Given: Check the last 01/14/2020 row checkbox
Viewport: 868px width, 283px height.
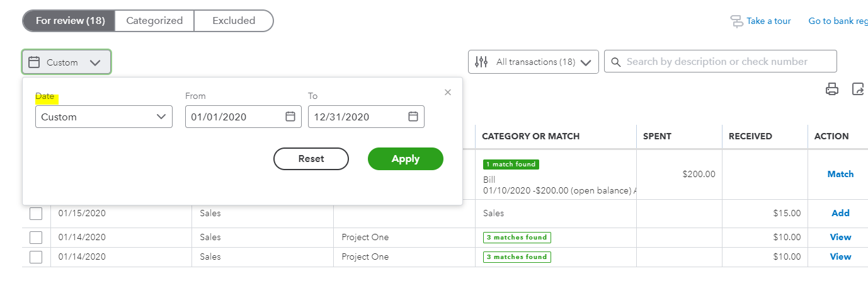Looking at the screenshot, I should [x=36, y=257].
